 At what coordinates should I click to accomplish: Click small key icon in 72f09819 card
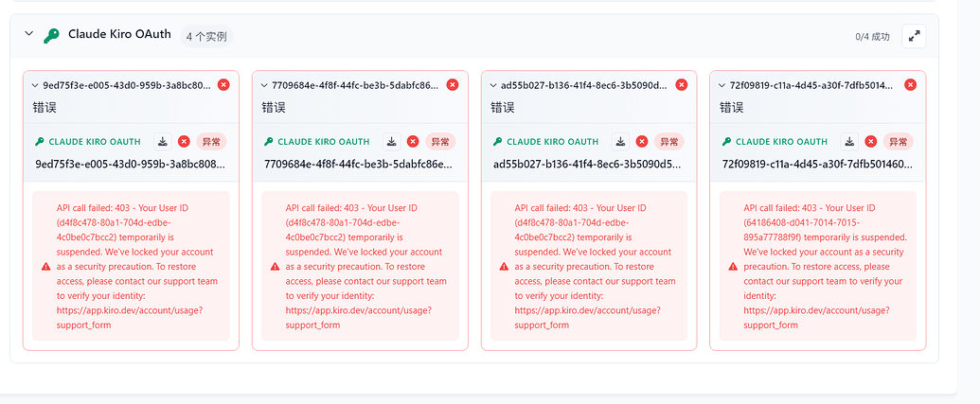point(726,142)
